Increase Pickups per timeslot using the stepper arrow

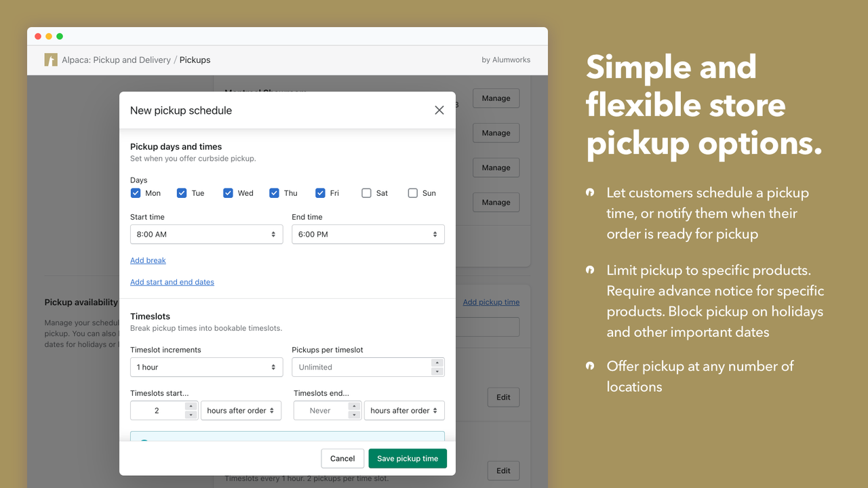(x=437, y=363)
